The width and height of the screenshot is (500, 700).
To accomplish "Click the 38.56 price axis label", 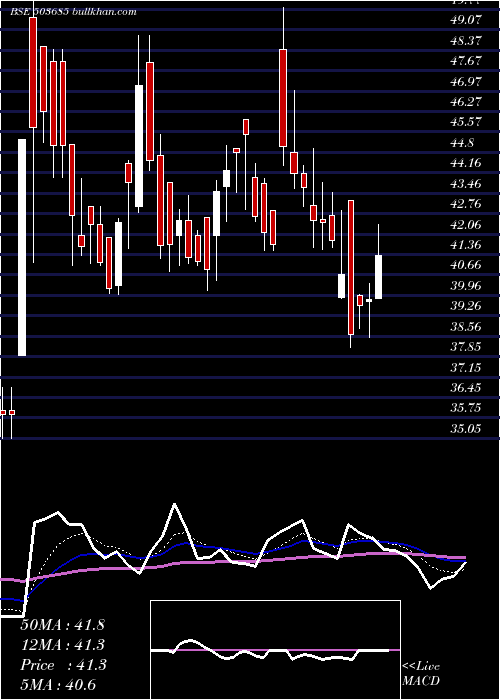I will [467, 326].
